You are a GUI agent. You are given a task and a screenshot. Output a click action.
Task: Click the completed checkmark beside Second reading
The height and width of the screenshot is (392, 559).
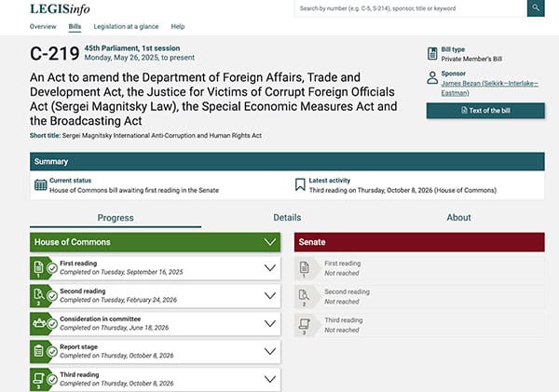click(x=52, y=296)
